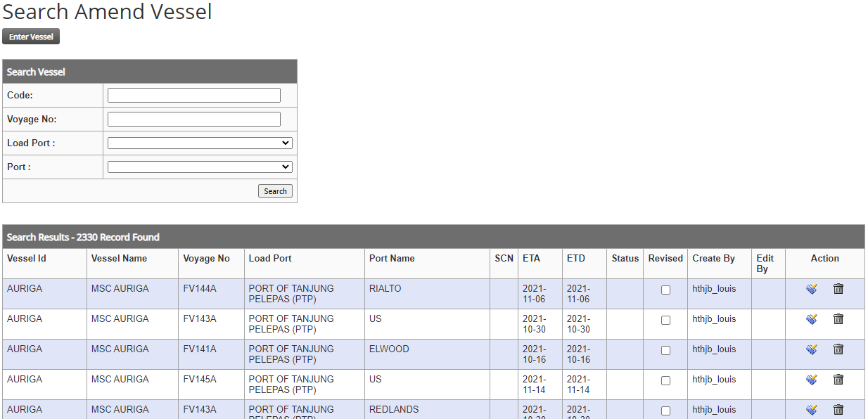Delete the FV141A ELWOOD record

tap(838, 349)
